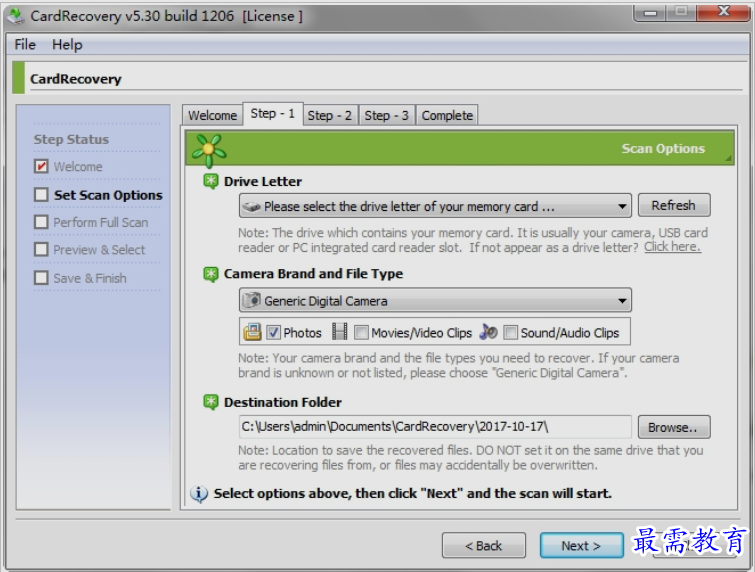Follow the 'Click here.' link
Image resolution: width=755 pixels, height=572 pixels.
tap(672, 247)
